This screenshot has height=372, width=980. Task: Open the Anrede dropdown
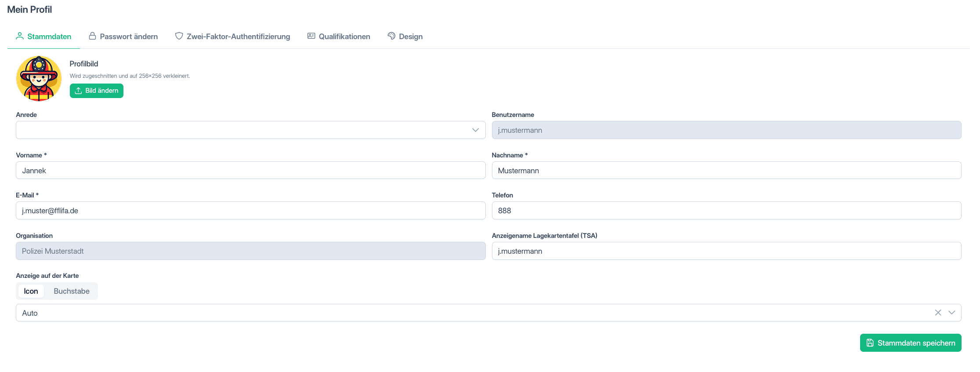pyautogui.click(x=250, y=130)
